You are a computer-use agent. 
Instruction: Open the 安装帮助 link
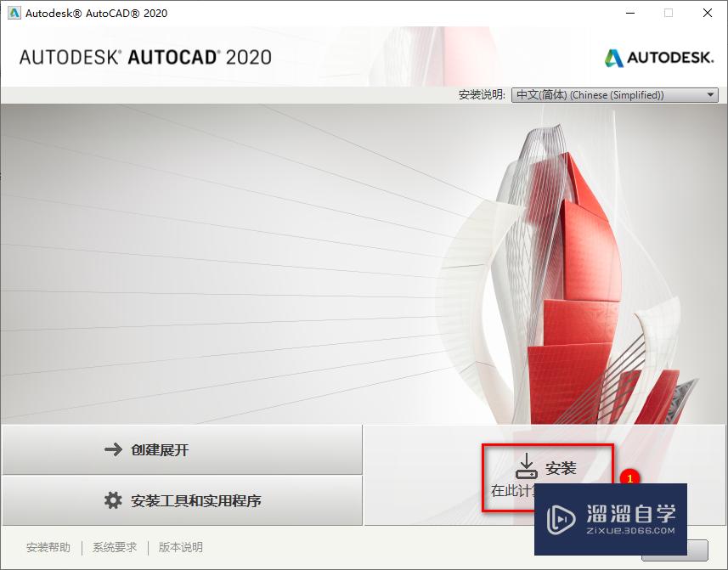48,547
